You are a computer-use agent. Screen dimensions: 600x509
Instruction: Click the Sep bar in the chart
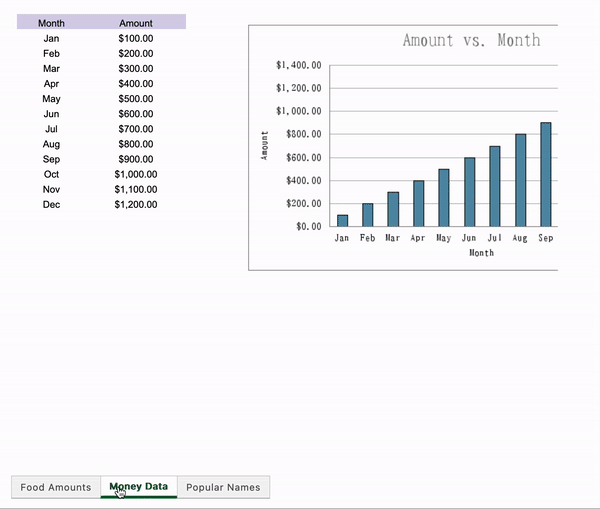[x=546, y=175]
